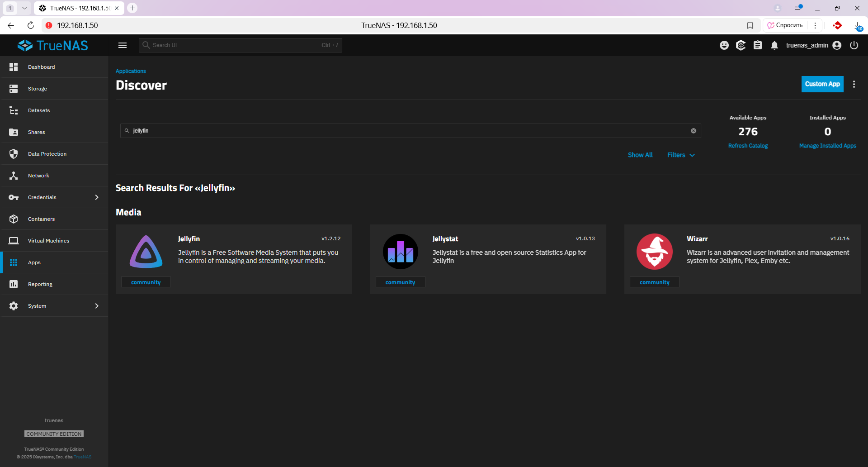Clear the jellyfin search text

(693, 131)
